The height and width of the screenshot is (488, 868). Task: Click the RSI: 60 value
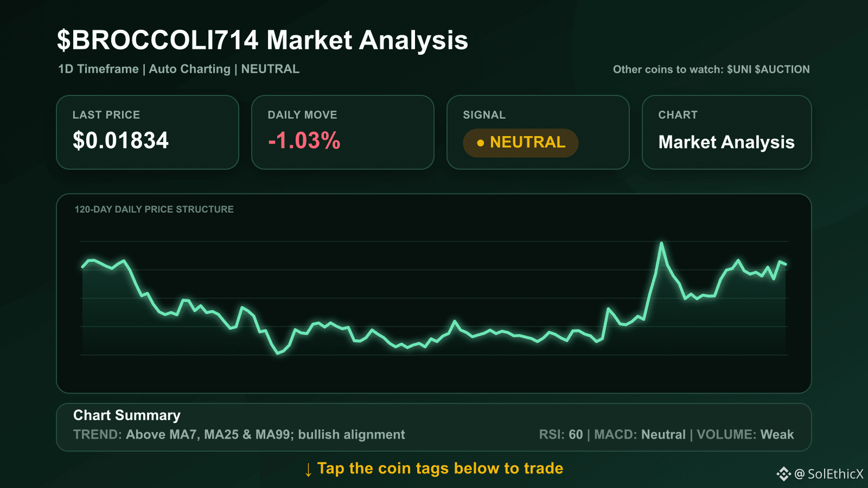561,434
